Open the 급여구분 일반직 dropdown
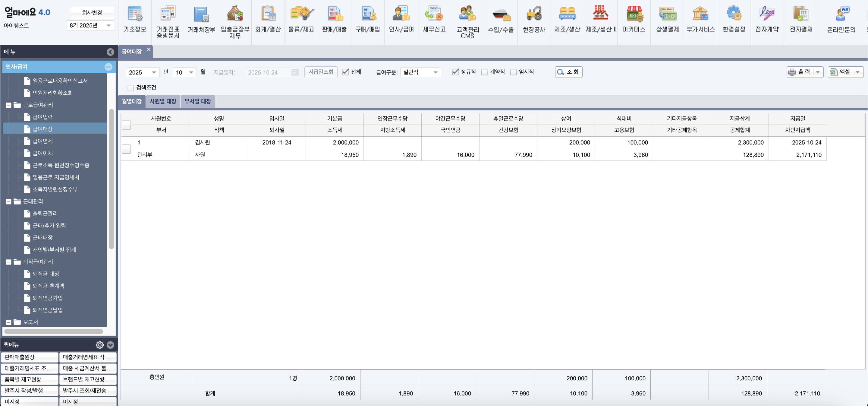868x406 pixels. coord(420,72)
